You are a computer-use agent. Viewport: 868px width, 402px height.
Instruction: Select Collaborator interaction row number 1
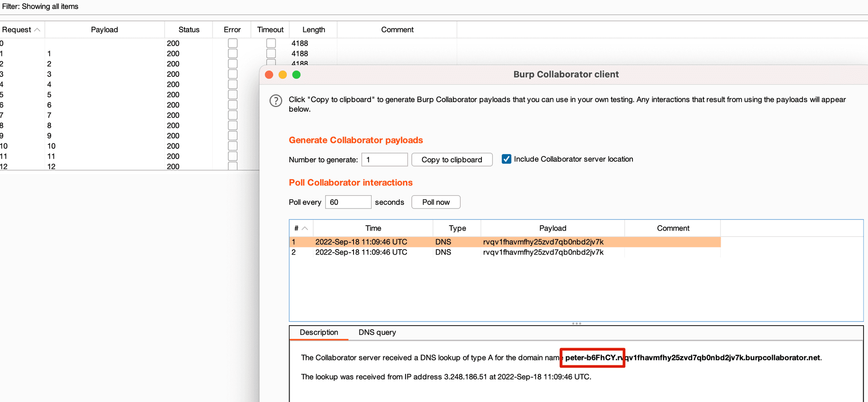click(x=505, y=242)
